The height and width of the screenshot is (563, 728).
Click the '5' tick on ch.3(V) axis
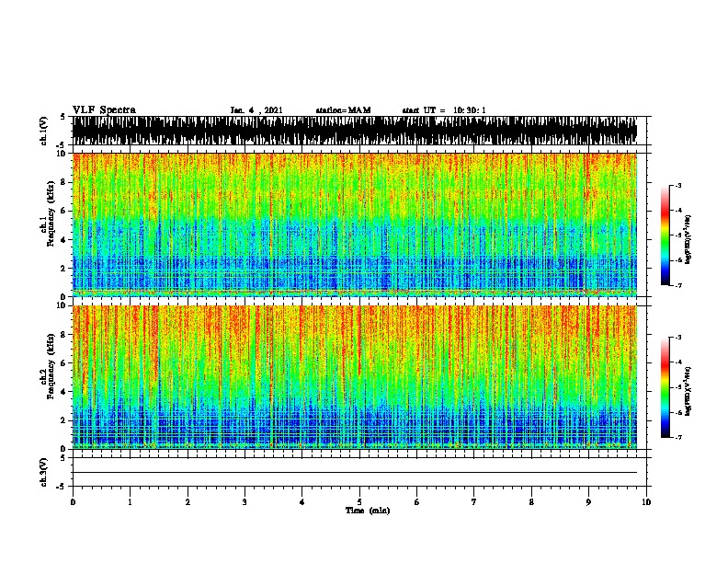coord(63,458)
